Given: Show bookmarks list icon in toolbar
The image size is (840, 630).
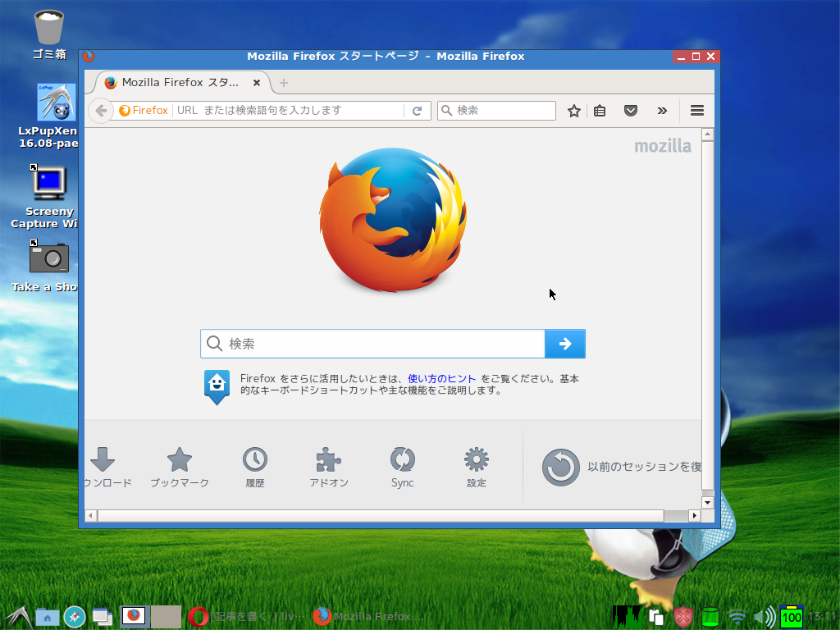Looking at the screenshot, I should click(x=600, y=111).
